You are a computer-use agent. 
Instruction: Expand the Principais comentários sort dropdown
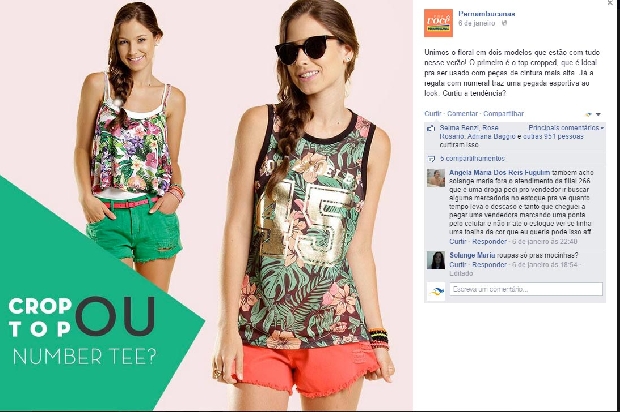566,128
